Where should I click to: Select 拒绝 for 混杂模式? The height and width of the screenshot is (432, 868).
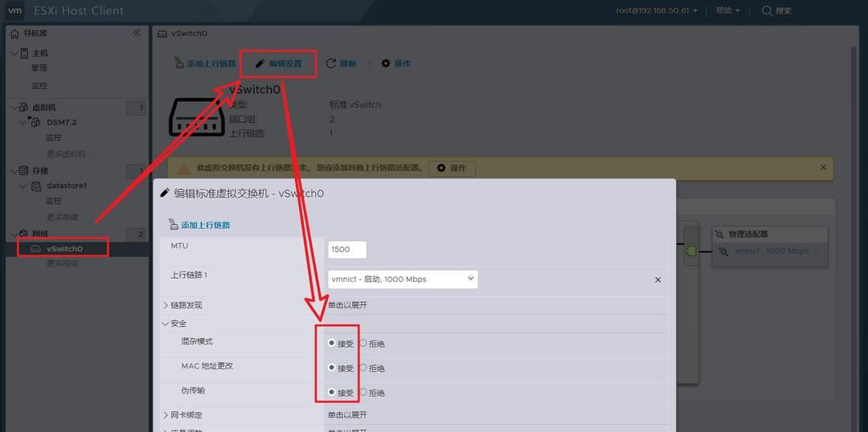(x=363, y=344)
